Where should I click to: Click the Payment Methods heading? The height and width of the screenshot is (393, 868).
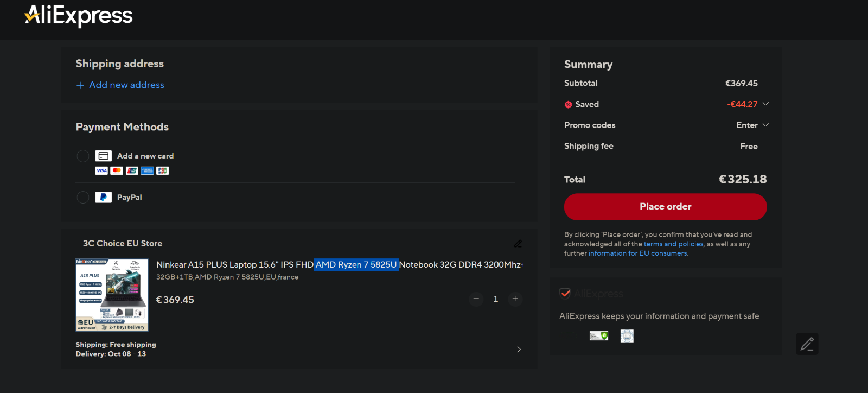point(122,127)
